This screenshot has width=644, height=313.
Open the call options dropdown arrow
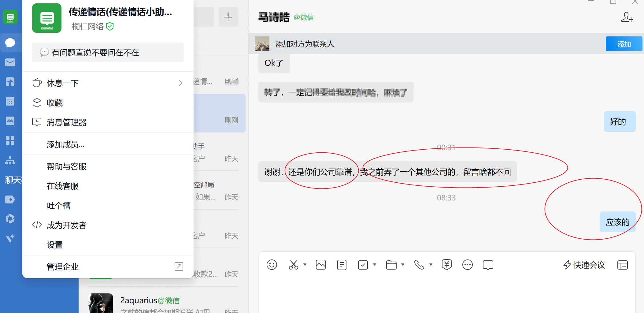click(x=431, y=265)
